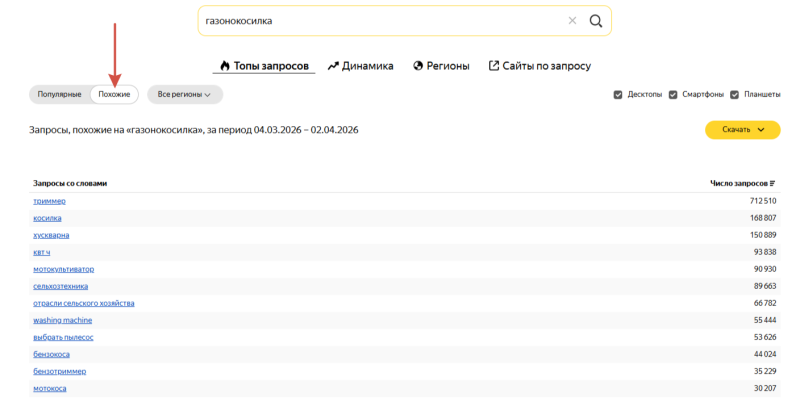Uncheck the Планшеты checkbox
The width and height of the screenshot is (800, 398).
(x=735, y=94)
